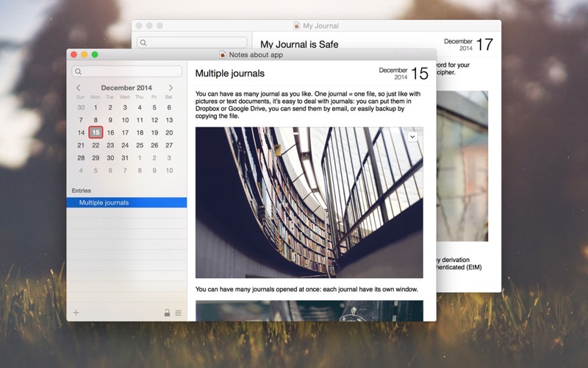Click the December 2014 month heading
The image size is (588, 368).
pos(126,88)
